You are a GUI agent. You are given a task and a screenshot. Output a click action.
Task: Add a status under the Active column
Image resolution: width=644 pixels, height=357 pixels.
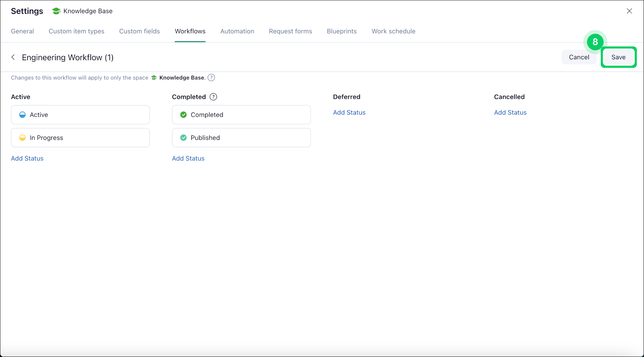pyautogui.click(x=27, y=159)
